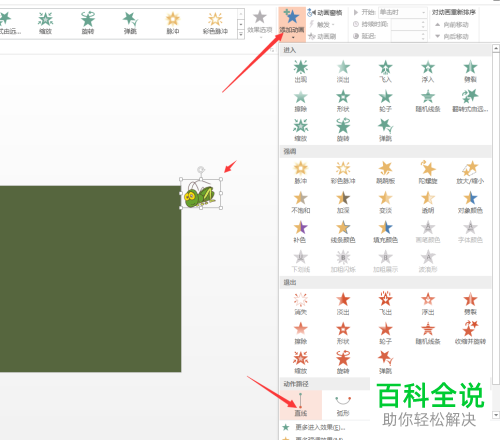Choose Line Color (线条颜色) emphasis effect
500x440 pixels.
pyautogui.click(x=343, y=232)
